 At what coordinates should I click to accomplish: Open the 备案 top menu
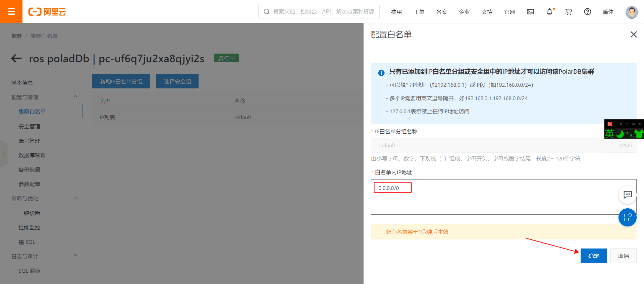click(441, 12)
